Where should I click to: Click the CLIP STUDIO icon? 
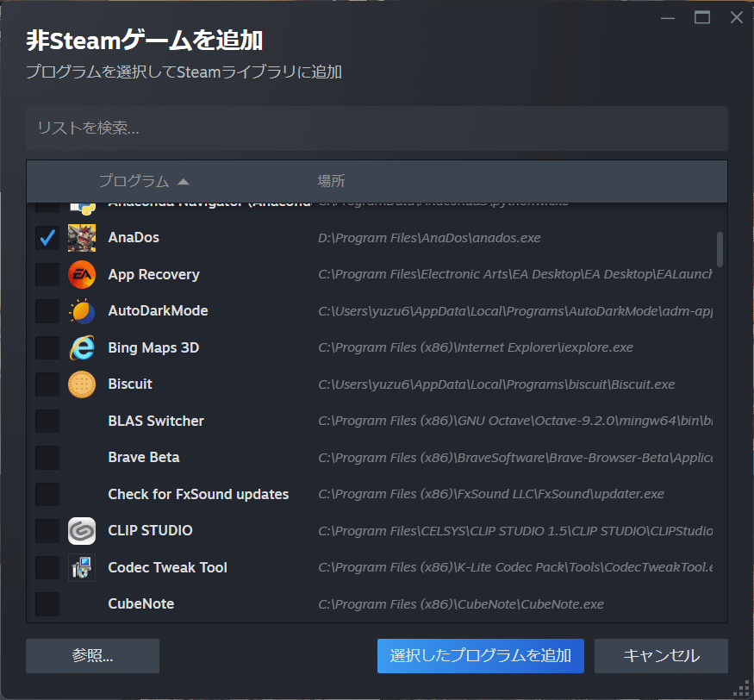(82, 531)
